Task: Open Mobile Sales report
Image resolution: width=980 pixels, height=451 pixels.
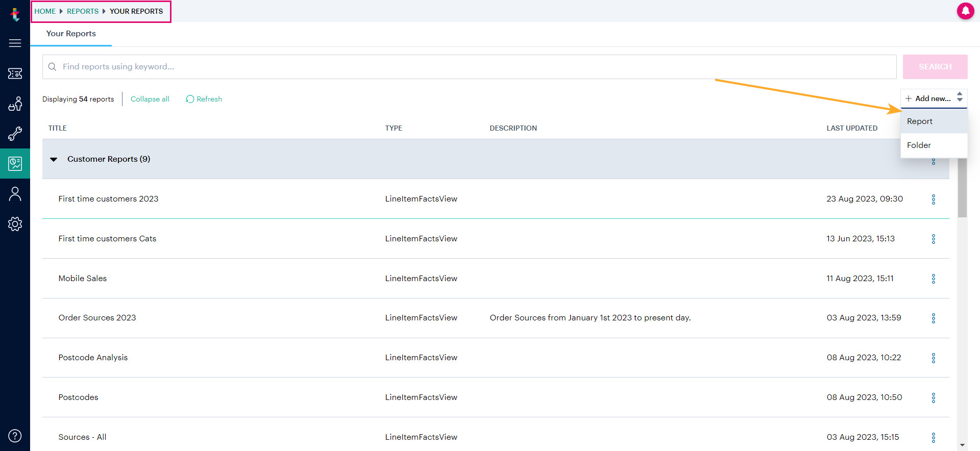Action: click(x=83, y=279)
